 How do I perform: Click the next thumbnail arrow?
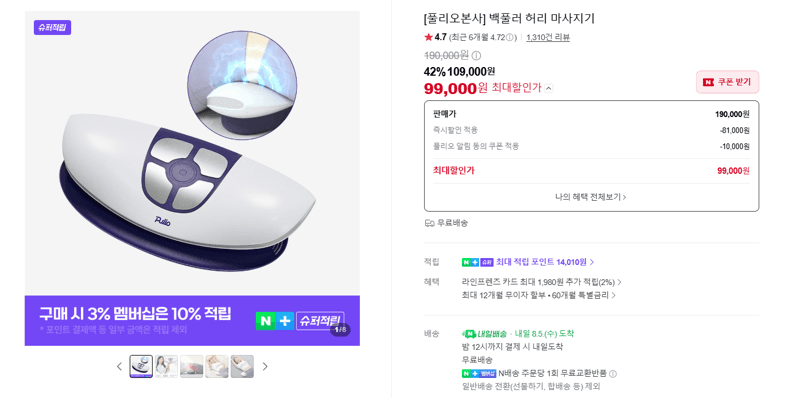click(265, 366)
